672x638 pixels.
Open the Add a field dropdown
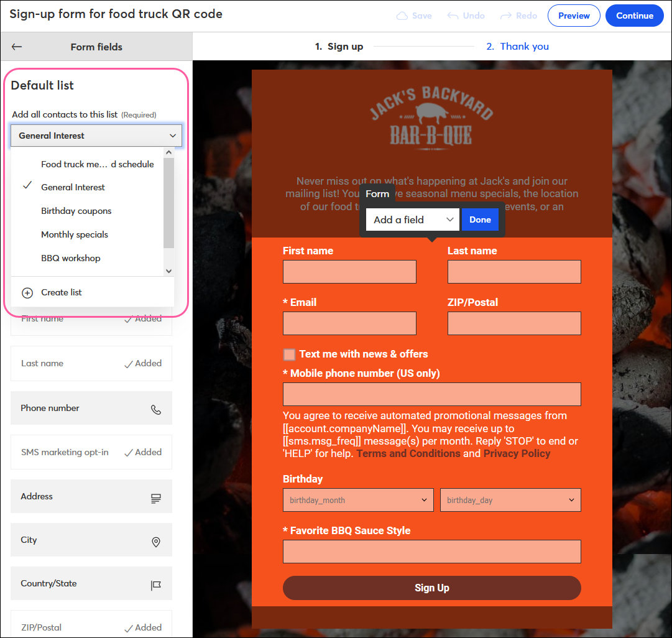(413, 220)
